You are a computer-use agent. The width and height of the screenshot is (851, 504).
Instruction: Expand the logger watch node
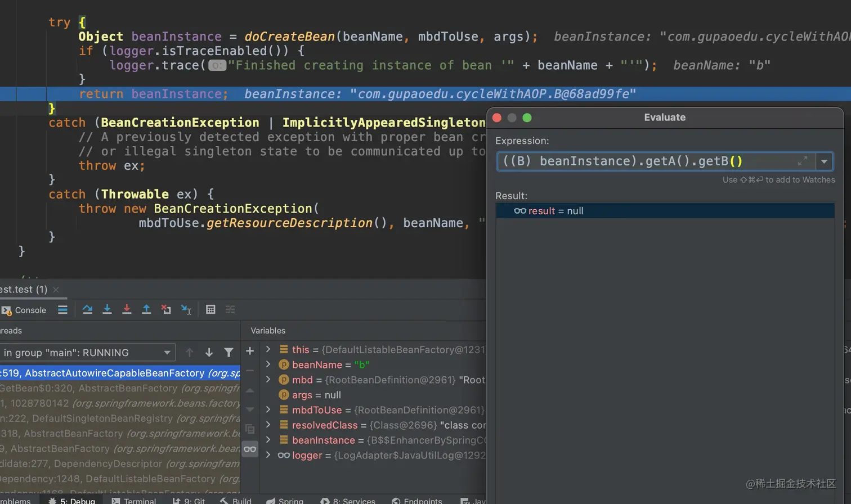pyautogui.click(x=268, y=456)
